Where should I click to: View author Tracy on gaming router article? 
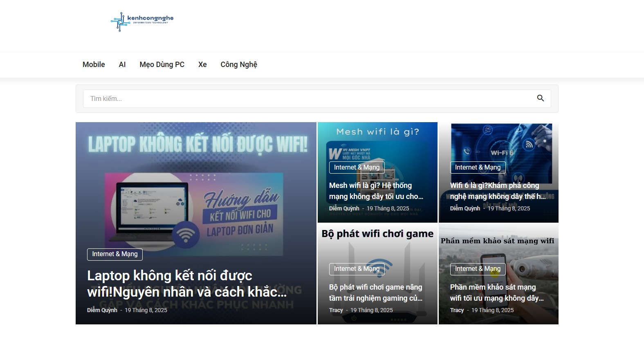click(336, 310)
